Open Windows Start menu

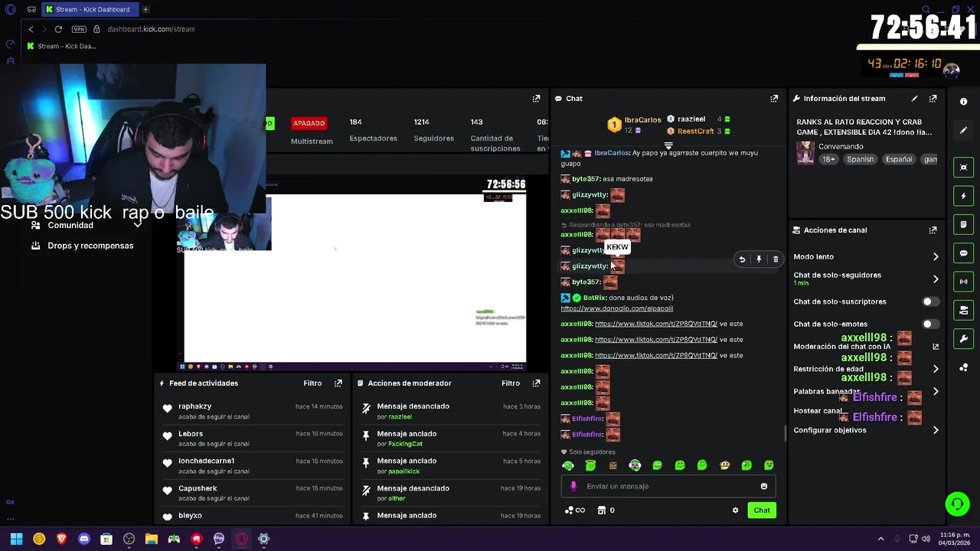(x=16, y=539)
